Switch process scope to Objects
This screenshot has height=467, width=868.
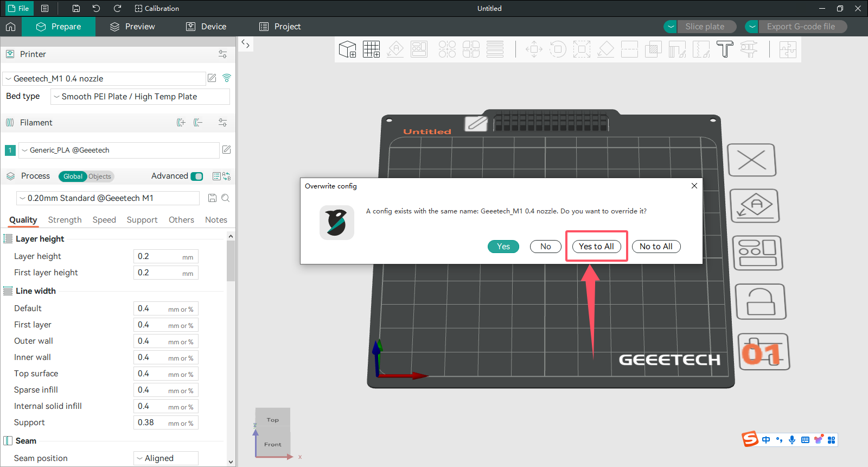click(100, 176)
